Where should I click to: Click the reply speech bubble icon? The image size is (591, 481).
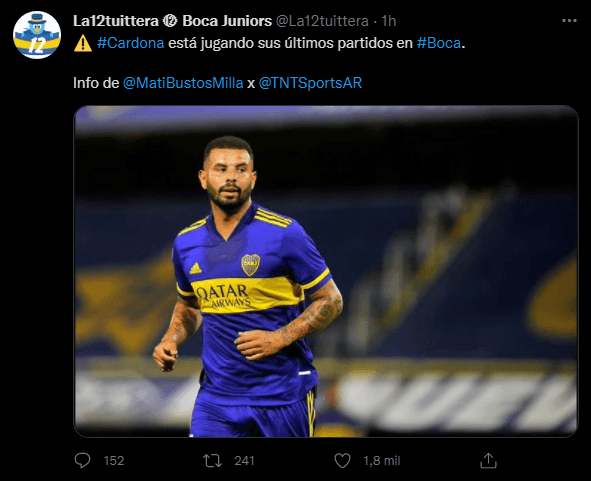pyautogui.click(x=82, y=460)
